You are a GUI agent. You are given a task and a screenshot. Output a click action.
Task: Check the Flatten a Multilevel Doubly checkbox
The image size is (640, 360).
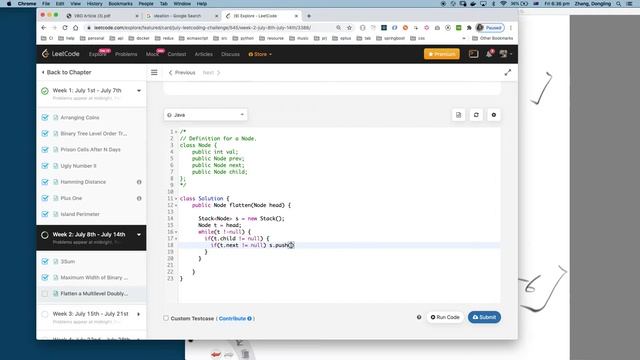coord(45,293)
